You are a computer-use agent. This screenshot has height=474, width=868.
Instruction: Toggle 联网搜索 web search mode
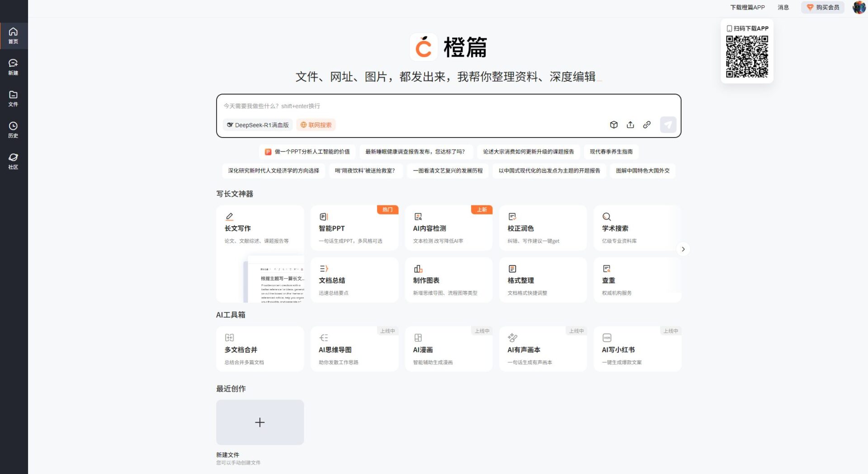click(315, 125)
